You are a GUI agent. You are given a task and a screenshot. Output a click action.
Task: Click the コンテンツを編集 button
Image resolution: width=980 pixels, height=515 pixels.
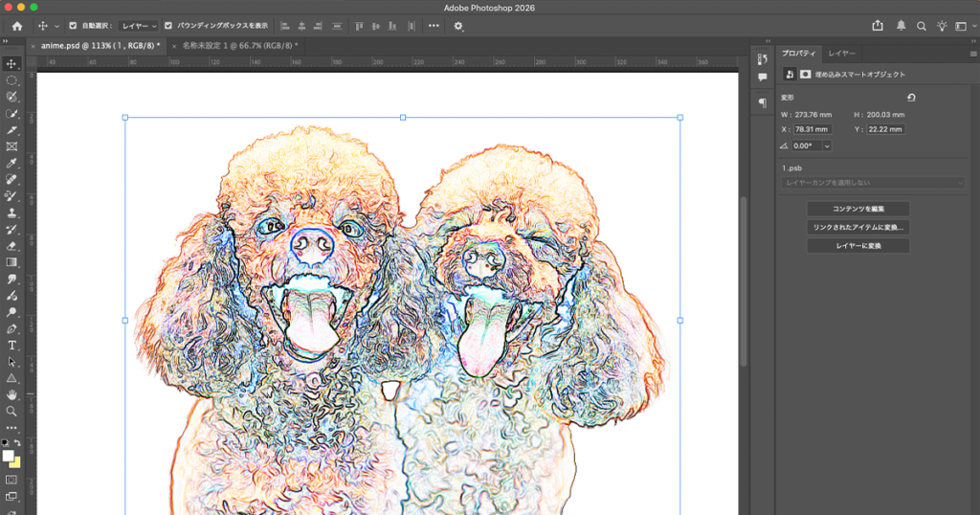pyautogui.click(x=857, y=209)
